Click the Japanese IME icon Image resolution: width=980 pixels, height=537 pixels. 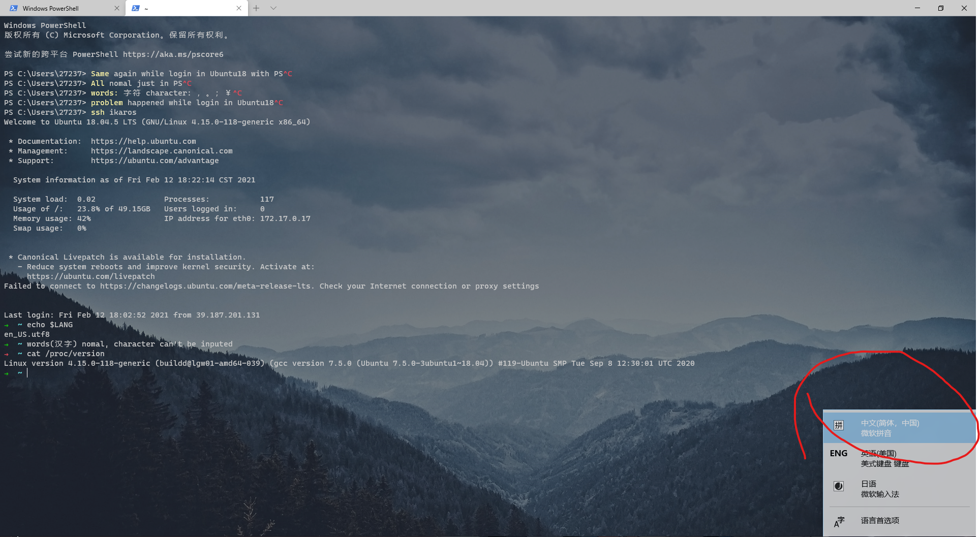tap(839, 486)
